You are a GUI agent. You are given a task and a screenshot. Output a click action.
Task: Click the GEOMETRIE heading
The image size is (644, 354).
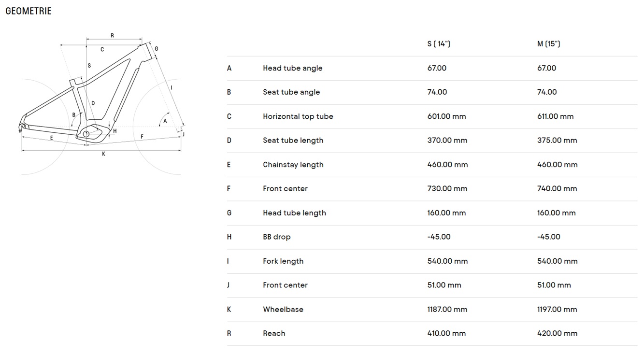pos(29,11)
